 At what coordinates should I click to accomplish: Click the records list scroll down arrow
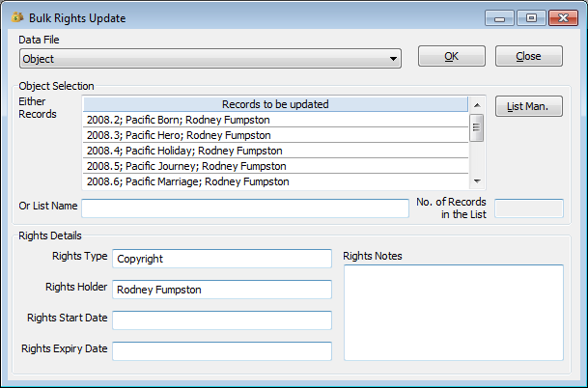point(477,181)
